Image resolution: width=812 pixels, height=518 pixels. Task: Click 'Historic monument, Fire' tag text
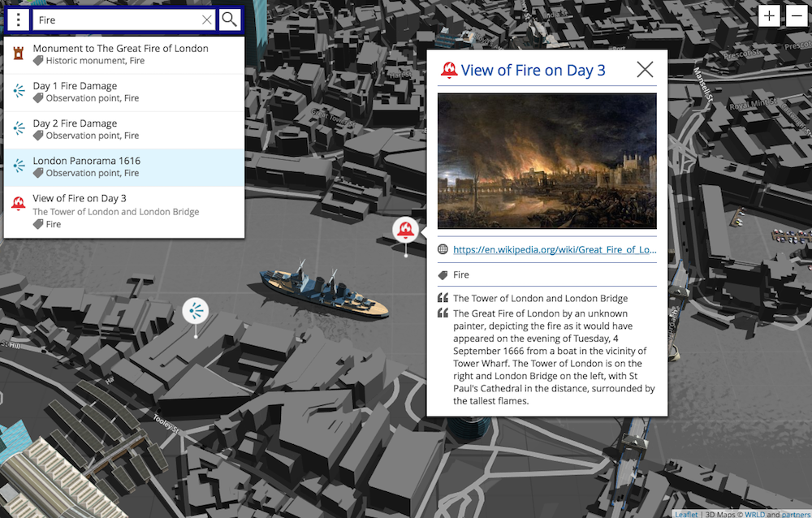pyautogui.click(x=95, y=61)
